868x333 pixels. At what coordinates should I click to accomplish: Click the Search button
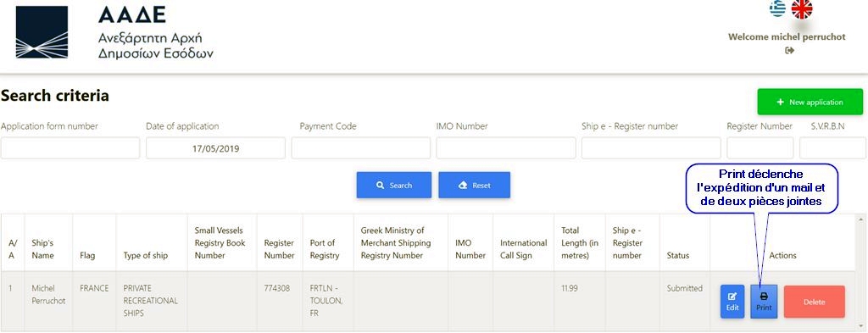click(393, 186)
